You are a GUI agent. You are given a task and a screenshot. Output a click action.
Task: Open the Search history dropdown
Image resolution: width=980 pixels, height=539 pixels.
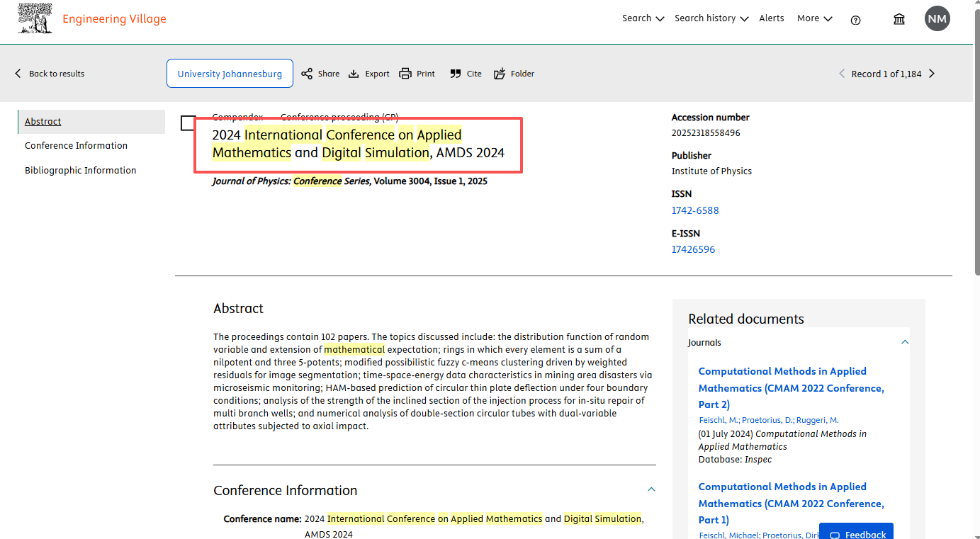click(x=711, y=18)
